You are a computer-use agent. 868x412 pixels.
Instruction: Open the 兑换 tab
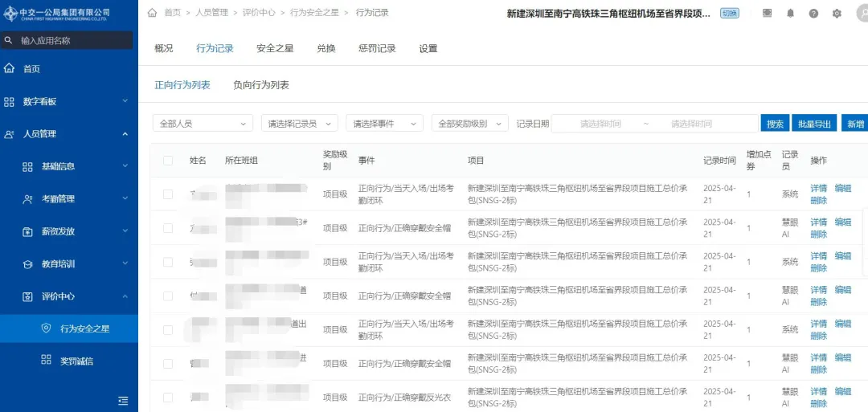tap(326, 49)
